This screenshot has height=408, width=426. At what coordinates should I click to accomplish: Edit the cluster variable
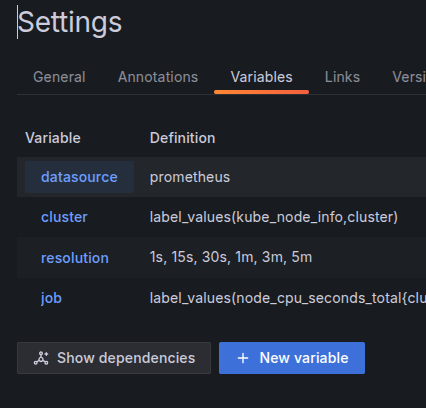64,217
